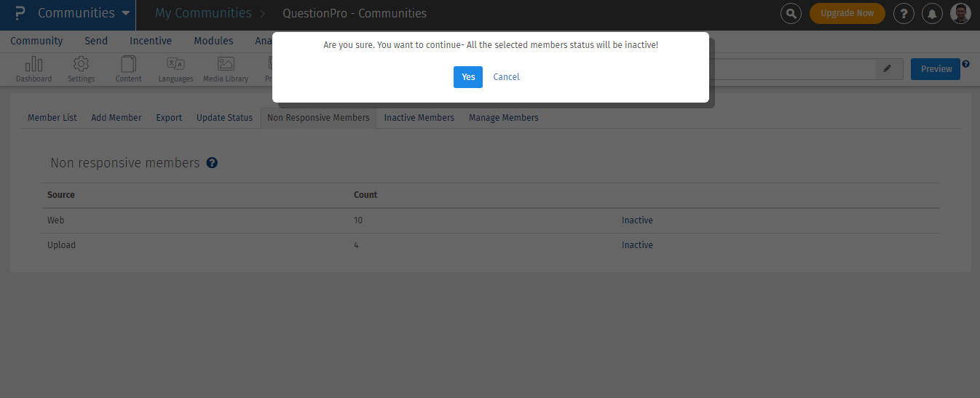980x398 pixels.
Task: Open the user profile avatar
Action: pos(960,13)
